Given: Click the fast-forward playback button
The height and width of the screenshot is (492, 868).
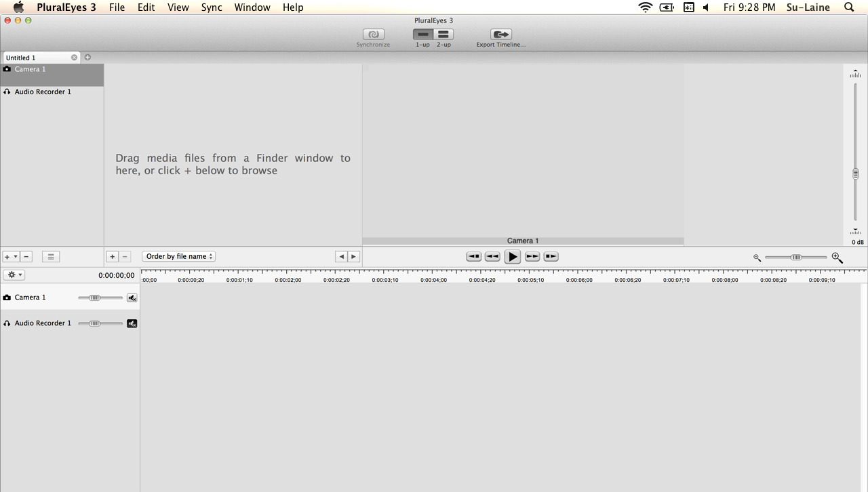Looking at the screenshot, I should 532,257.
